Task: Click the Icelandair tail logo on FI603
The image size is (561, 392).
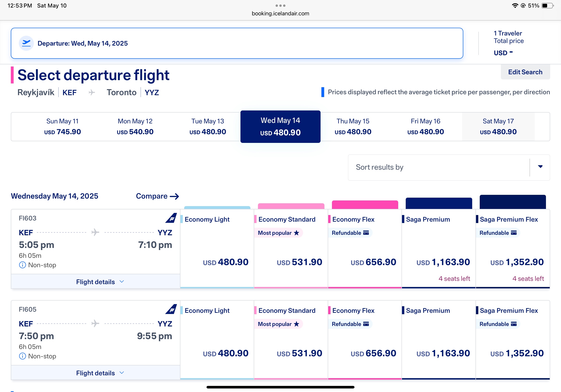Action: pyautogui.click(x=171, y=218)
